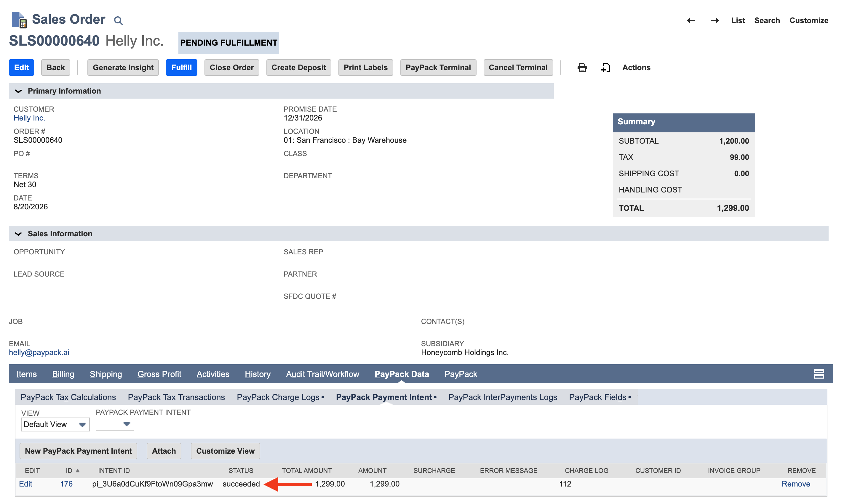The height and width of the screenshot is (504, 844).
Task: Click Cancel Terminal
Action: click(x=518, y=68)
